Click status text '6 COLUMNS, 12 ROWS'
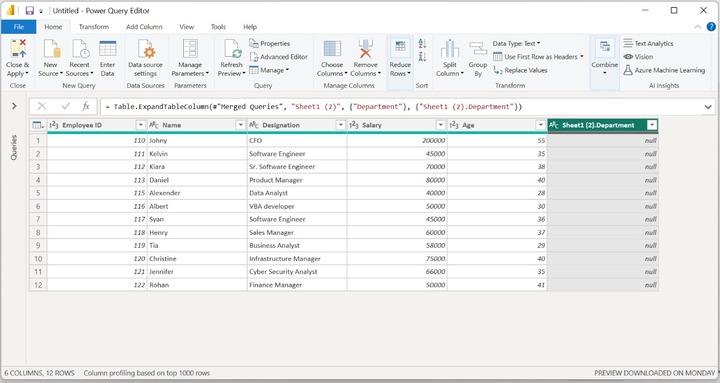Screen dimensions: 720x383 (x=39, y=373)
